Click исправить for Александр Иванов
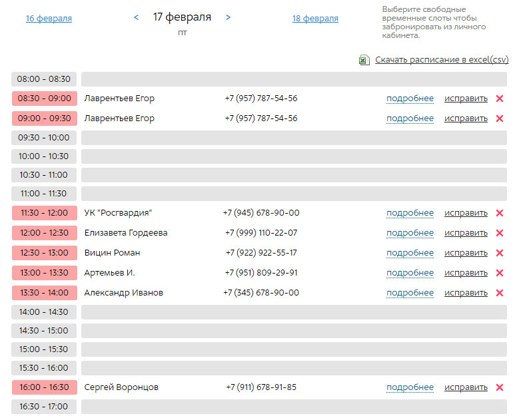 [466, 293]
